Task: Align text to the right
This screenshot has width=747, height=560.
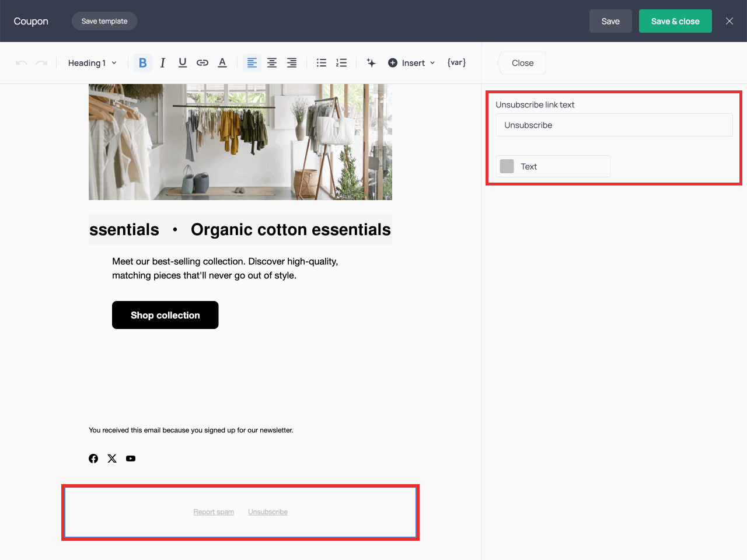Action: 292,63
